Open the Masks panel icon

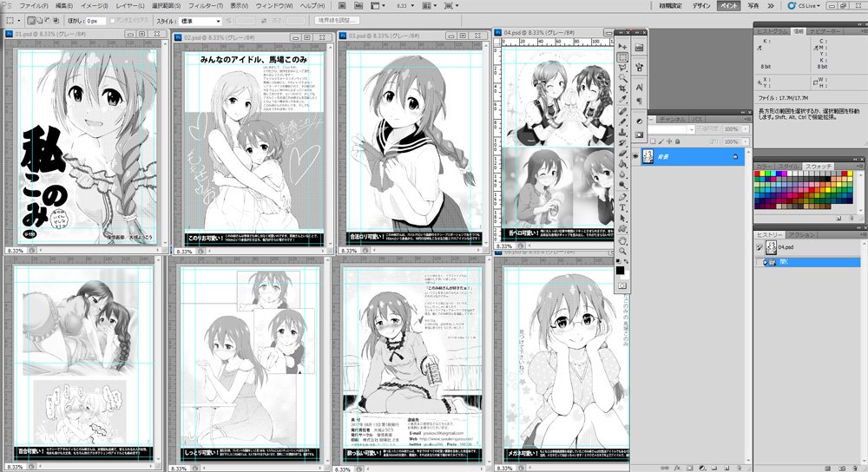coord(639,134)
